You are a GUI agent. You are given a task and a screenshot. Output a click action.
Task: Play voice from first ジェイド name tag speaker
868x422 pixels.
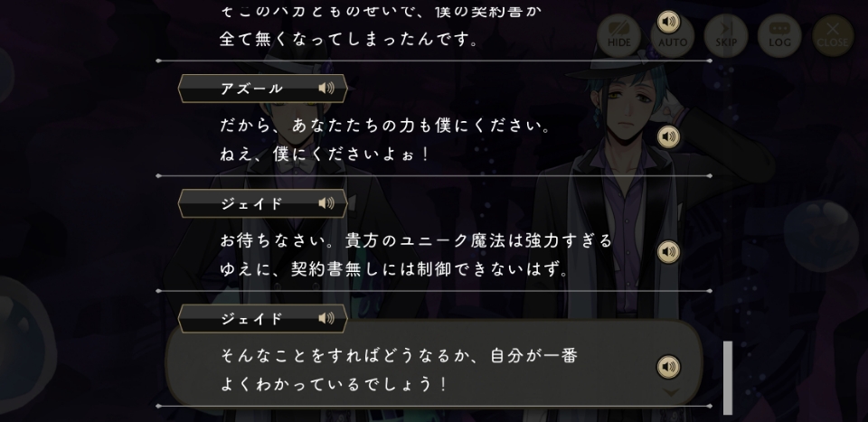(x=326, y=203)
